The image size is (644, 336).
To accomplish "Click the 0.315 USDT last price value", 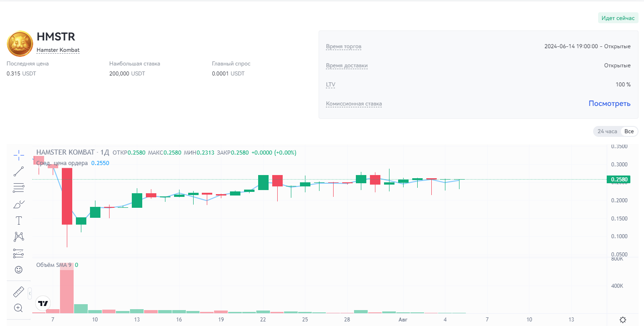I will (x=21, y=74).
